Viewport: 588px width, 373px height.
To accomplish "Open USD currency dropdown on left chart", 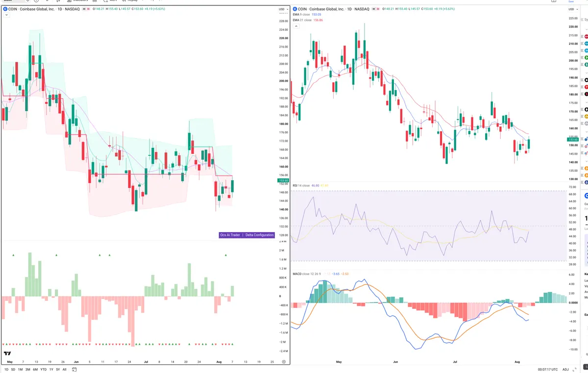I will point(283,9).
